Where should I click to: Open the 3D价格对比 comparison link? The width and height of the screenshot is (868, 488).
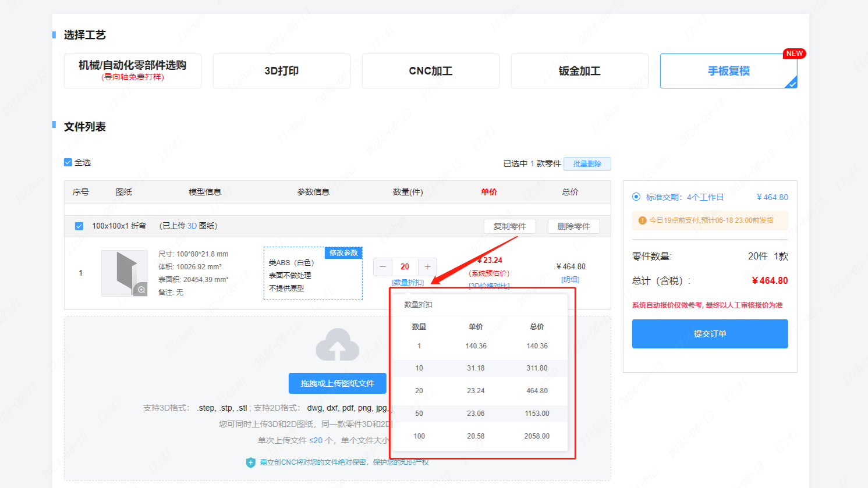point(489,286)
